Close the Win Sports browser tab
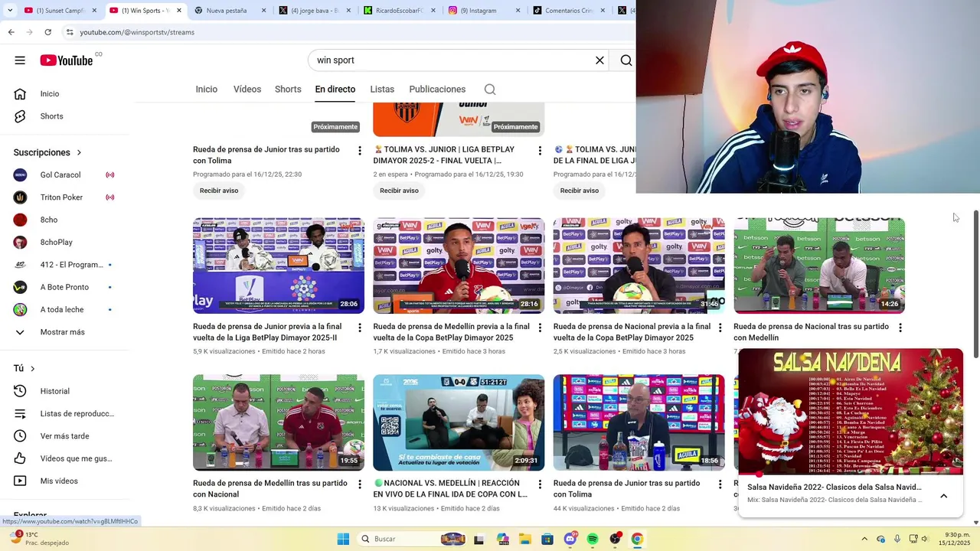This screenshot has height=551, width=980. (x=179, y=11)
